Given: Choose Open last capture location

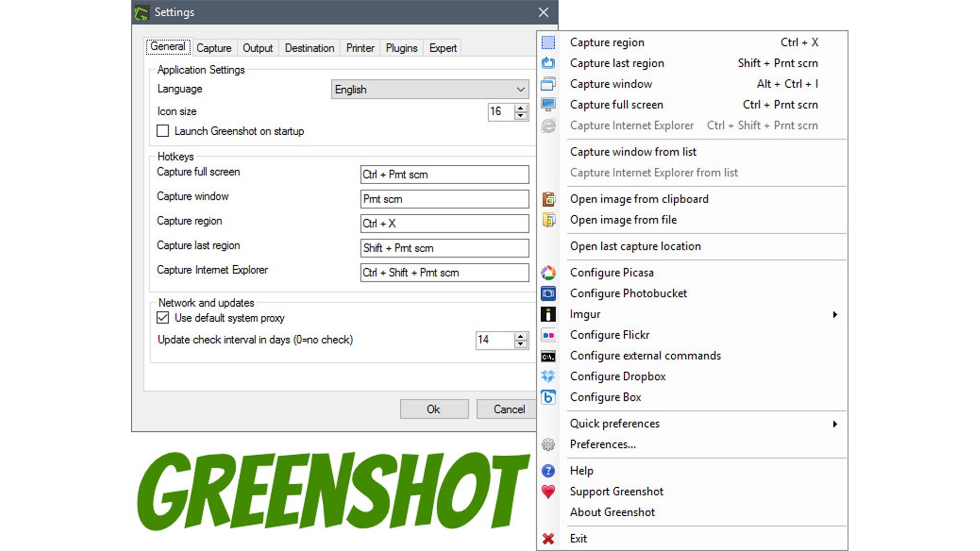Looking at the screenshot, I should (692, 246).
